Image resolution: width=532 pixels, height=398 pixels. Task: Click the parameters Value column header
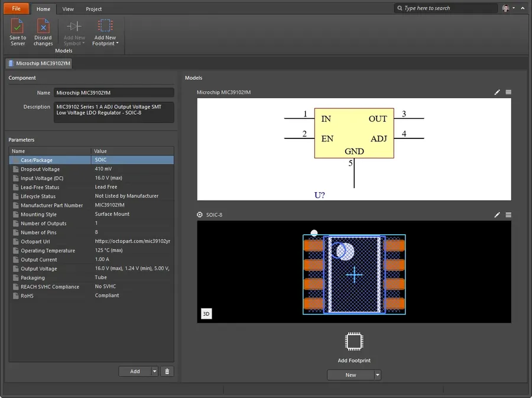132,151
